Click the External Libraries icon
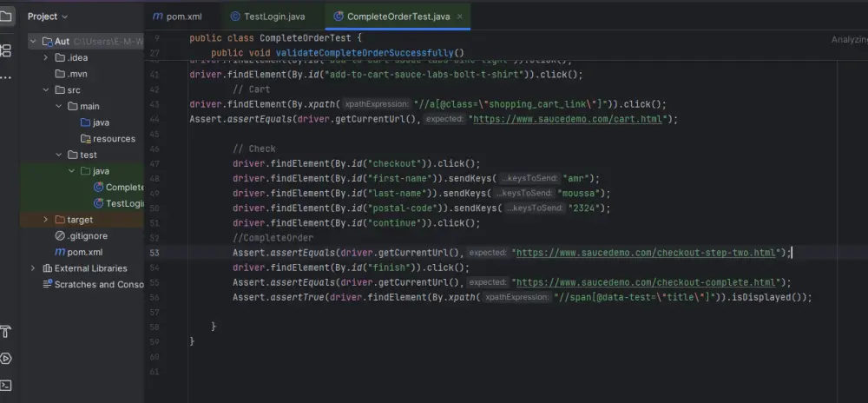The image size is (868, 403). (47, 268)
